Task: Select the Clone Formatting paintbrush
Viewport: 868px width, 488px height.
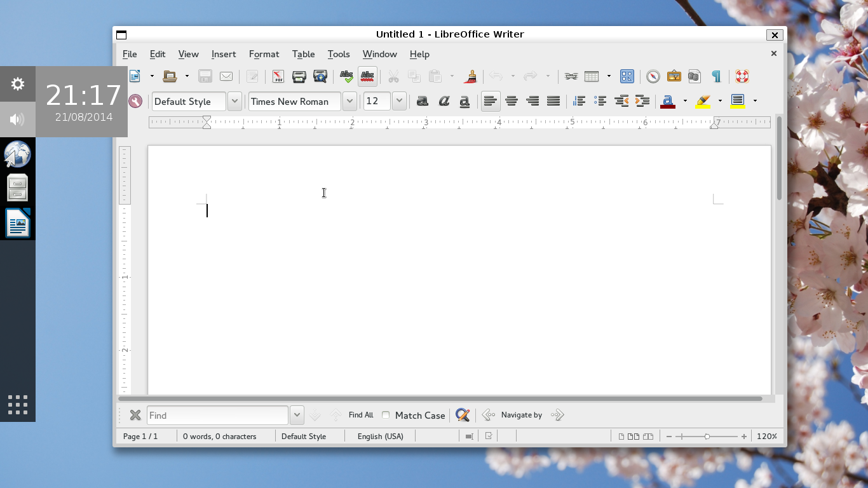Action: 470,77
